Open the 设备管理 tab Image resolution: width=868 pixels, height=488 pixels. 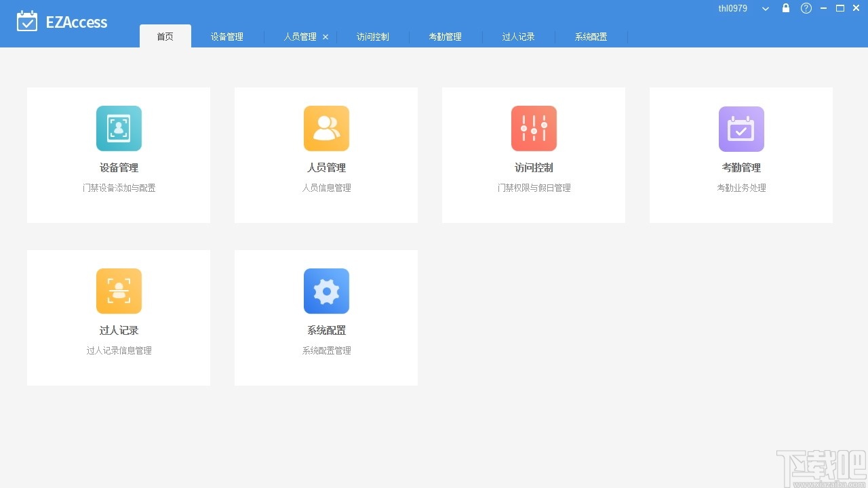click(226, 37)
